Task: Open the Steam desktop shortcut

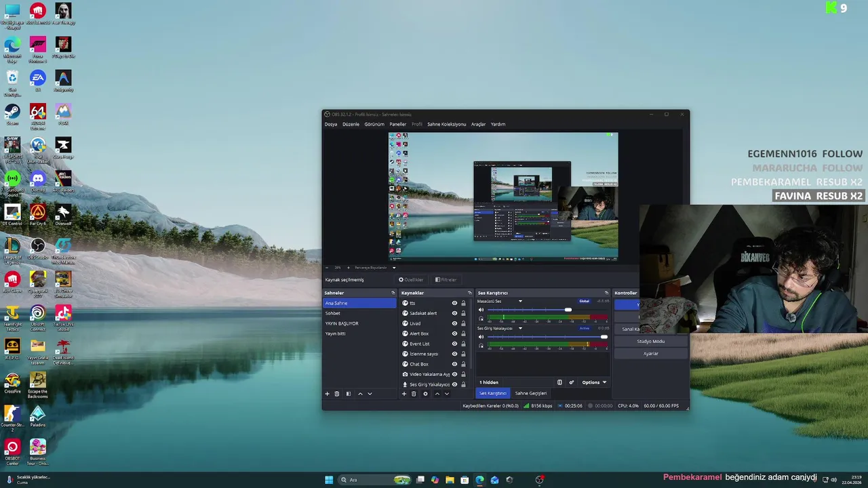Action: point(12,115)
